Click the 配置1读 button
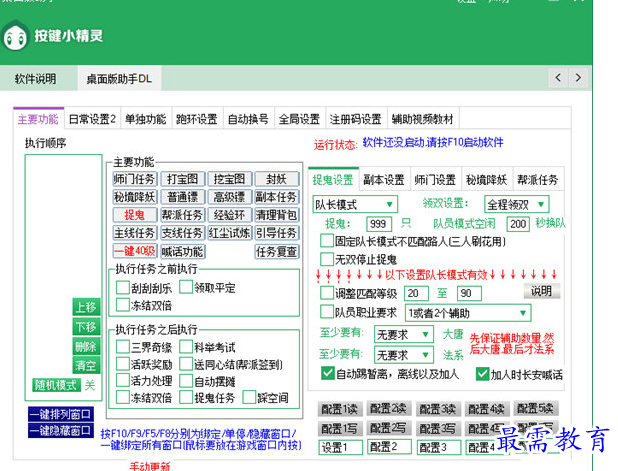Viewport: 618px width, 471px height. (x=339, y=409)
